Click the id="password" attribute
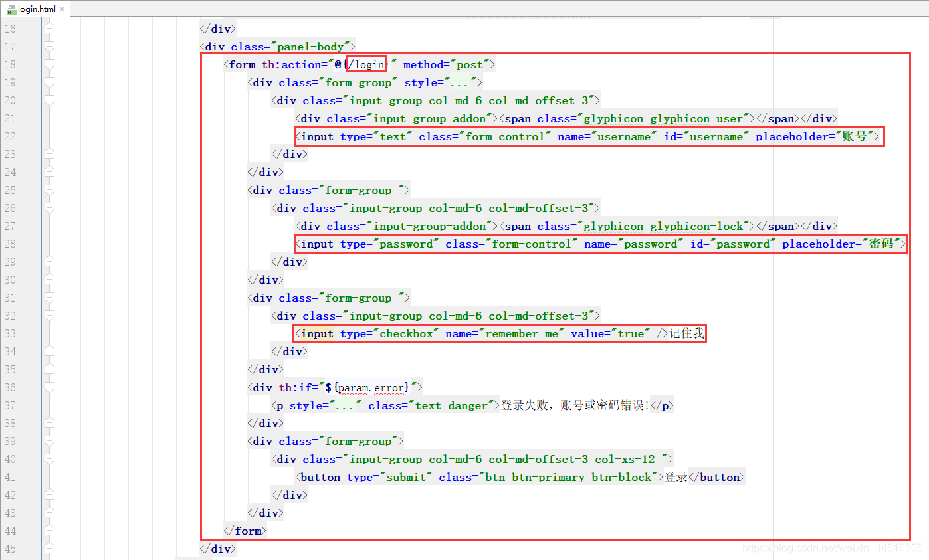The height and width of the screenshot is (560, 929). 733,244
